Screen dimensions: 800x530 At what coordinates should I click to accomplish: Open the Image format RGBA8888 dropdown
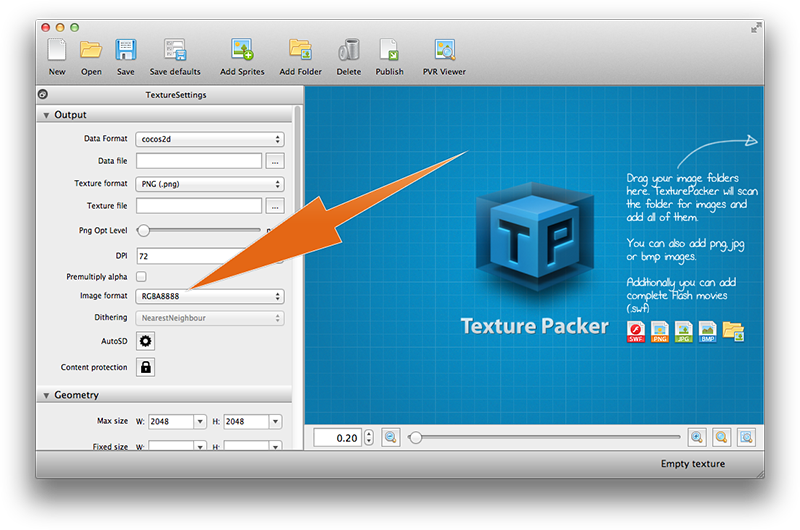[x=209, y=296]
